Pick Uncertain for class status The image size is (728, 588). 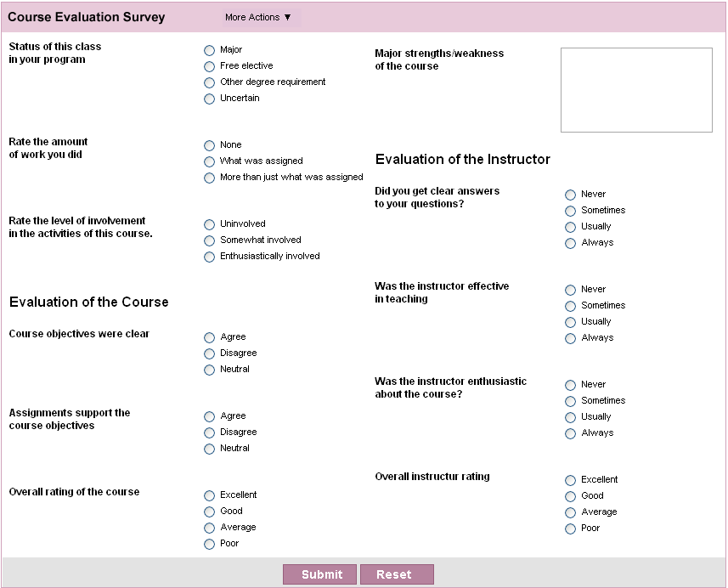(x=210, y=99)
